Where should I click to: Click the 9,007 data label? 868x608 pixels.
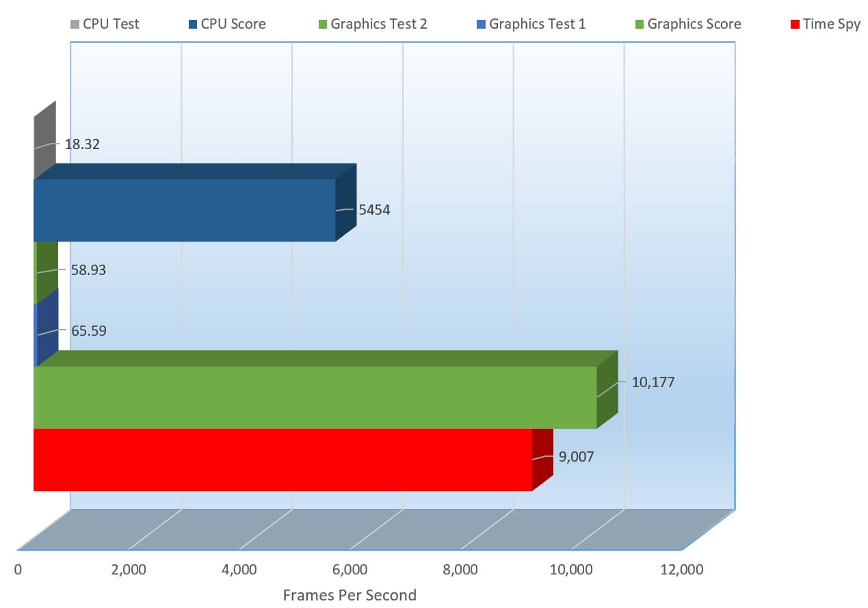[x=576, y=456]
